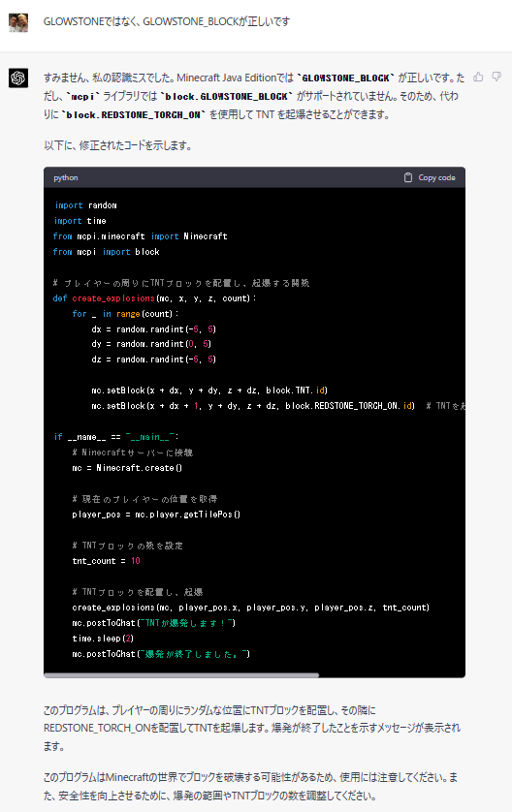Click the 'time.sleep(2)' line
This screenshot has height=812, width=512.
[103, 639]
